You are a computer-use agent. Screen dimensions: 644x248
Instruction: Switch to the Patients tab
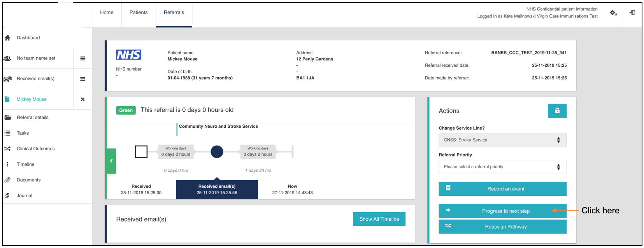point(139,12)
